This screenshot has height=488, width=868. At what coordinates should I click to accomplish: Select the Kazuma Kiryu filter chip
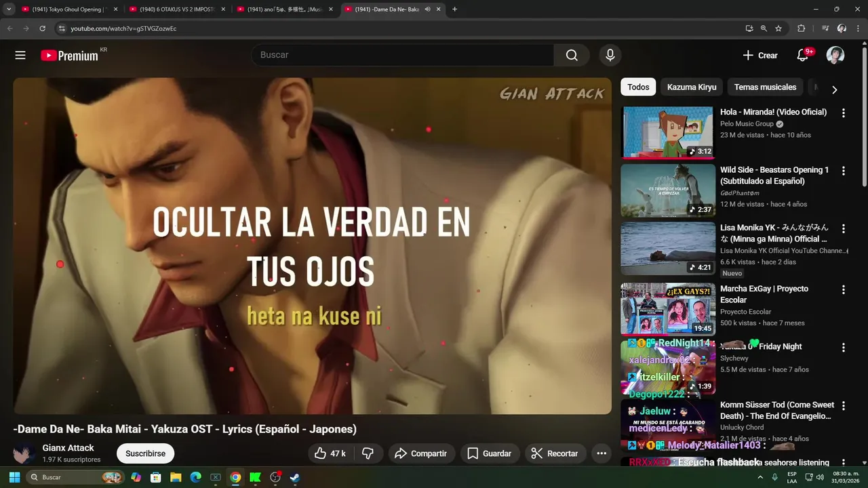coord(692,87)
